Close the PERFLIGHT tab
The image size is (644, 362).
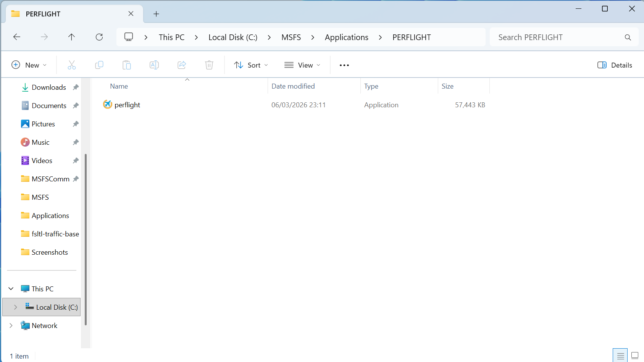[131, 14]
